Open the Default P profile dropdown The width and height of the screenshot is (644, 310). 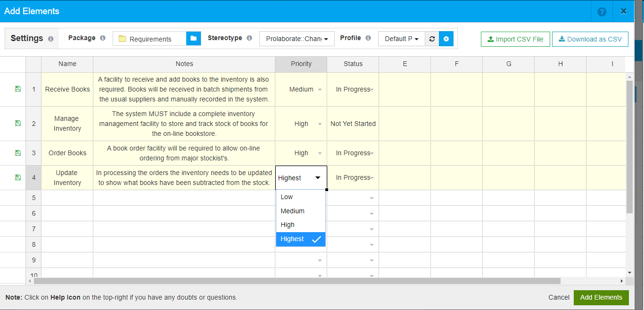point(401,39)
